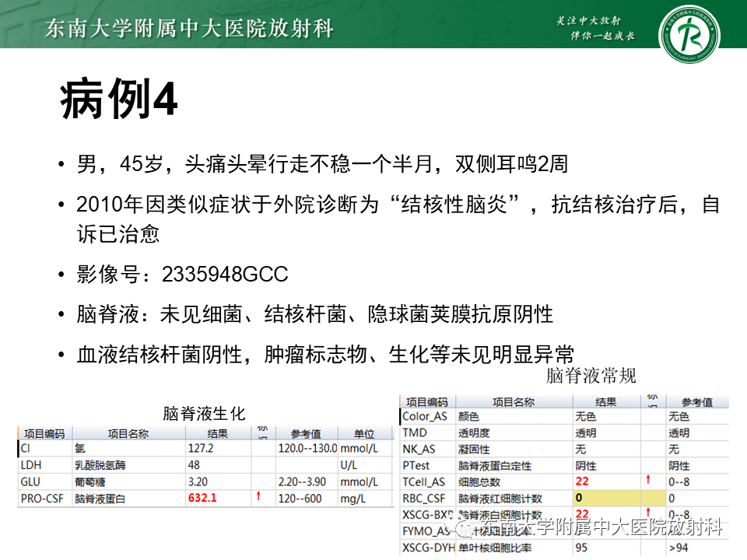Select the PTest row code
Viewport: 747px width, 560px height.
tap(416, 465)
